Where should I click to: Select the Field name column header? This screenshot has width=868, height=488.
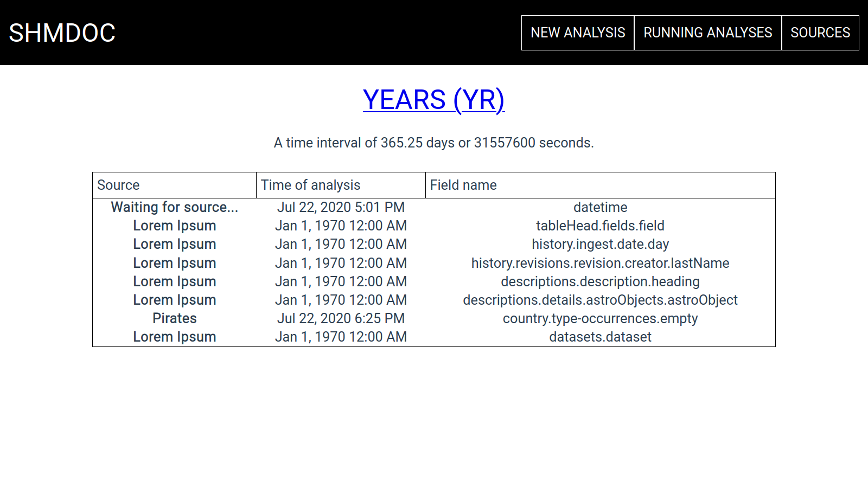click(x=463, y=185)
